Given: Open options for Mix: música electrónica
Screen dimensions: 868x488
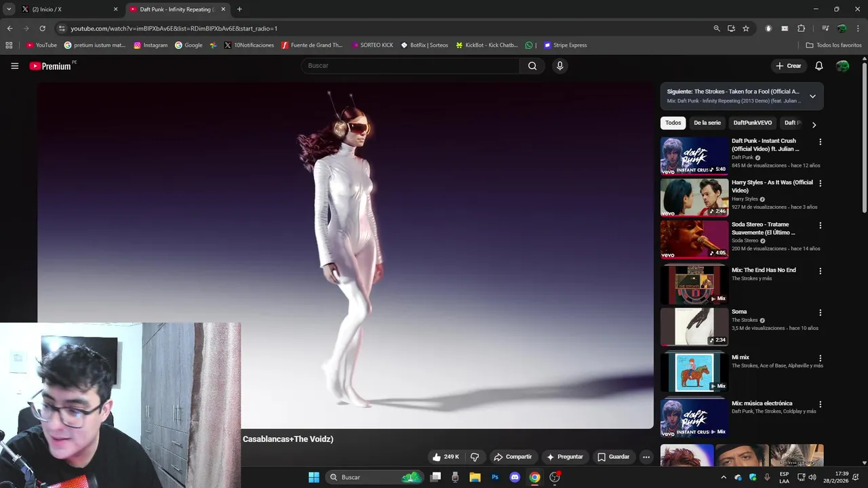Looking at the screenshot, I should [820, 405].
